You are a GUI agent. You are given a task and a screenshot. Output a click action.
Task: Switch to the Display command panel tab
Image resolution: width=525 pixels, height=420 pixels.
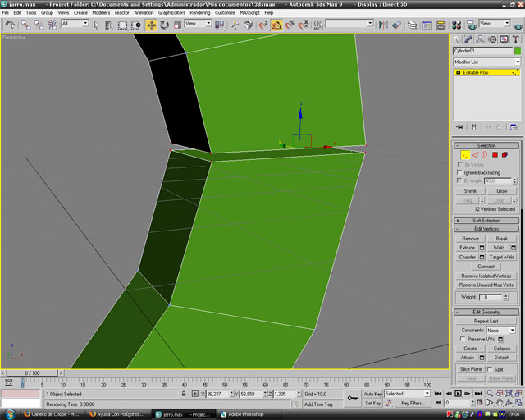tap(504, 39)
